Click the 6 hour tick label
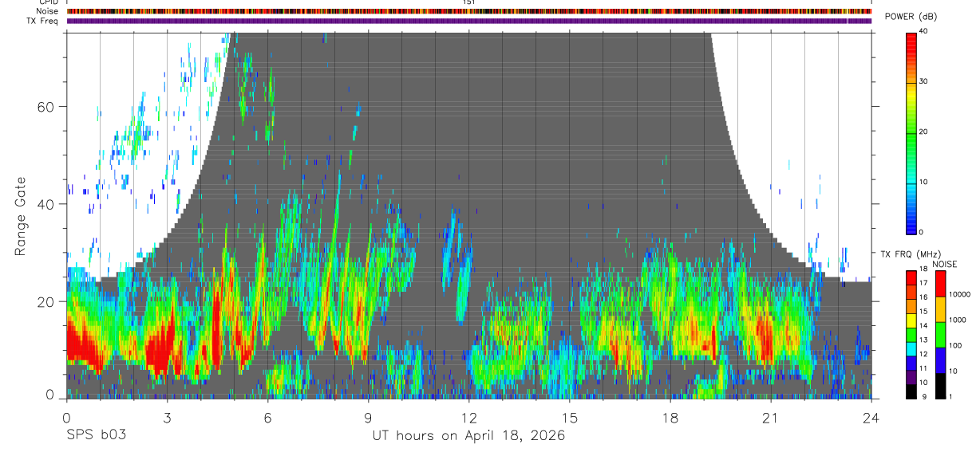980x452 pixels. click(268, 418)
